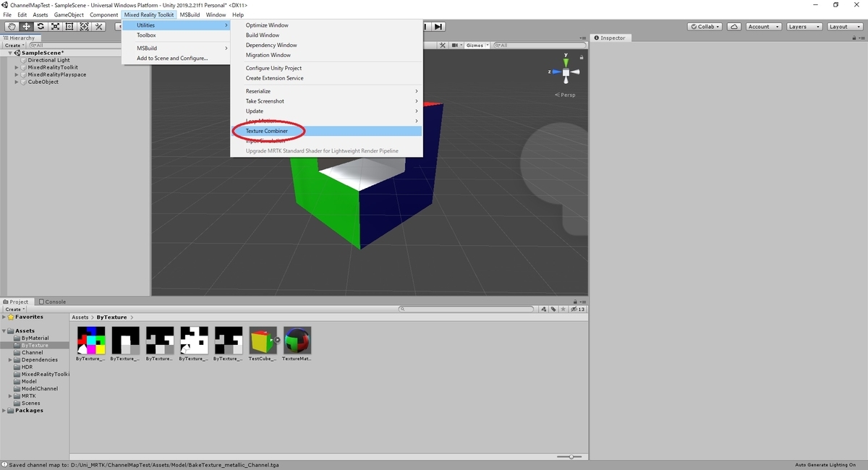Expand TestCube asset sub-items arrow

[278, 340]
